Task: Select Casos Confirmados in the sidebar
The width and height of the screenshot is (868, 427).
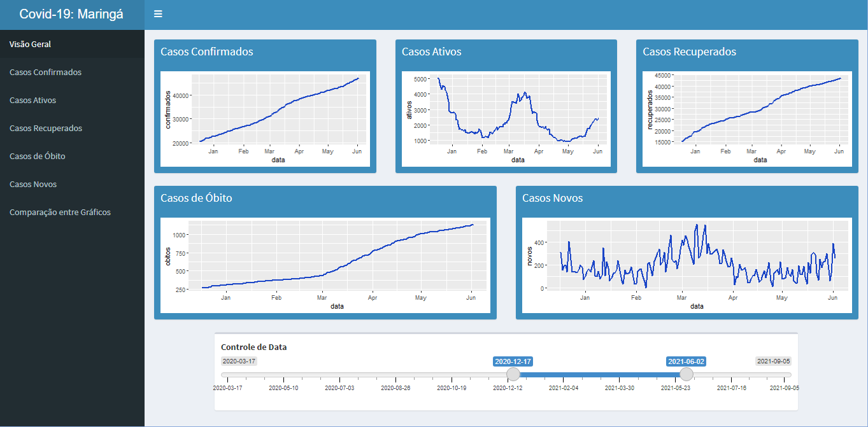Action: [x=45, y=73]
